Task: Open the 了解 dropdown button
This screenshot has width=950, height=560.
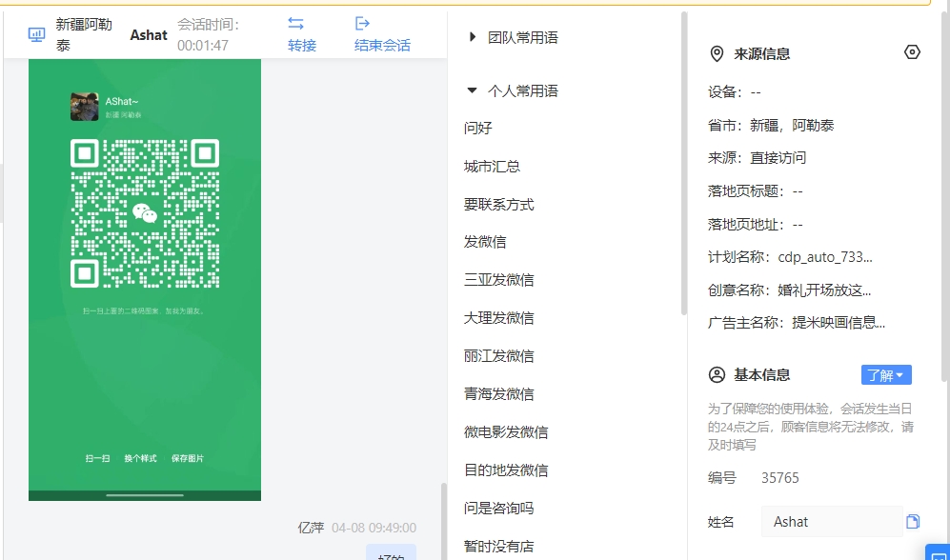Action: tap(886, 374)
